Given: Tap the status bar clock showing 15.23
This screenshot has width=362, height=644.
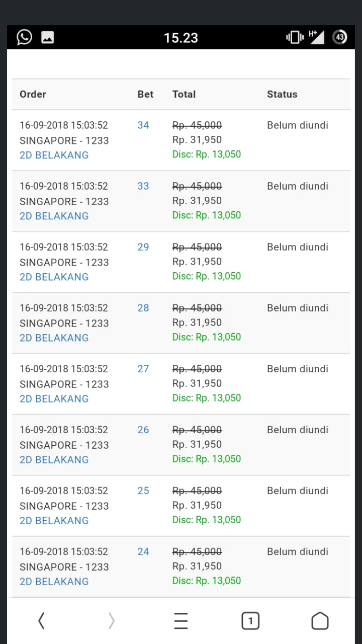Looking at the screenshot, I should (x=181, y=38).
